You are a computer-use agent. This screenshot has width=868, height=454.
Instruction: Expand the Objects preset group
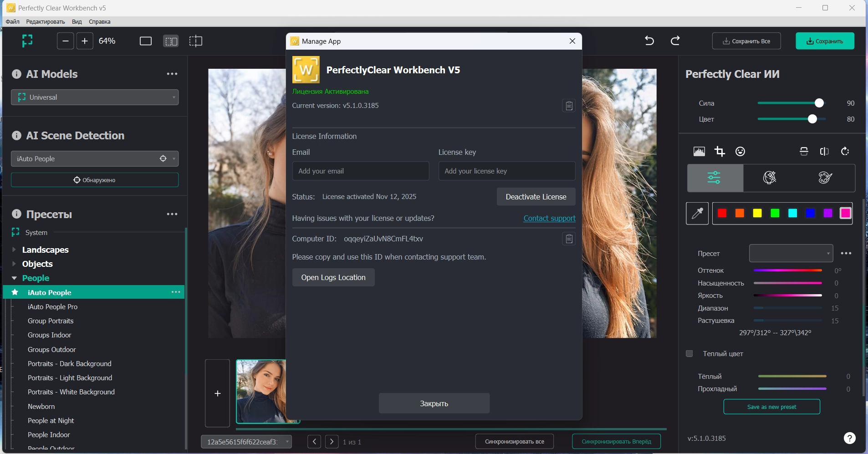click(x=14, y=264)
